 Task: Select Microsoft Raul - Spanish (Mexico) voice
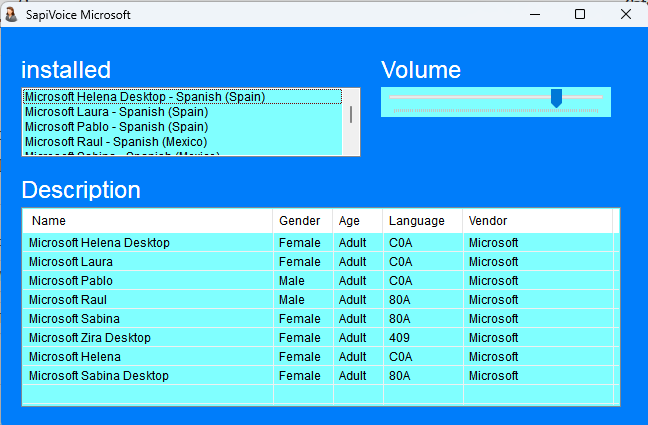coord(182,141)
